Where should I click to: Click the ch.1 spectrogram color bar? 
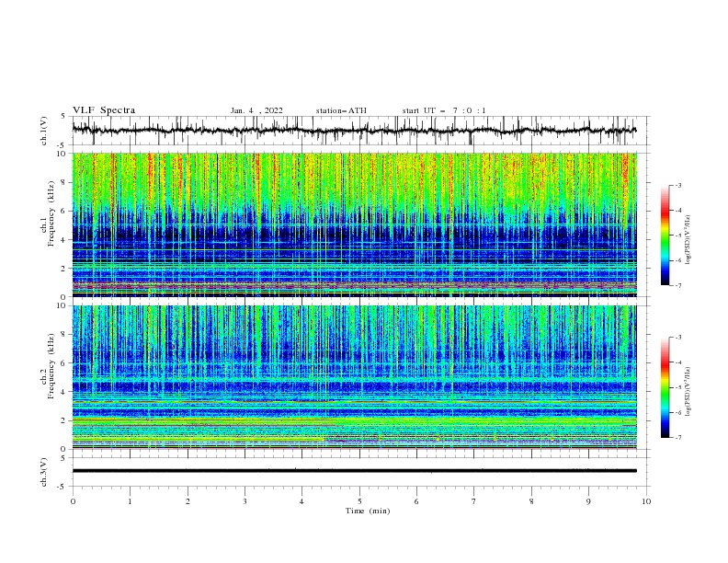pyautogui.click(x=665, y=236)
